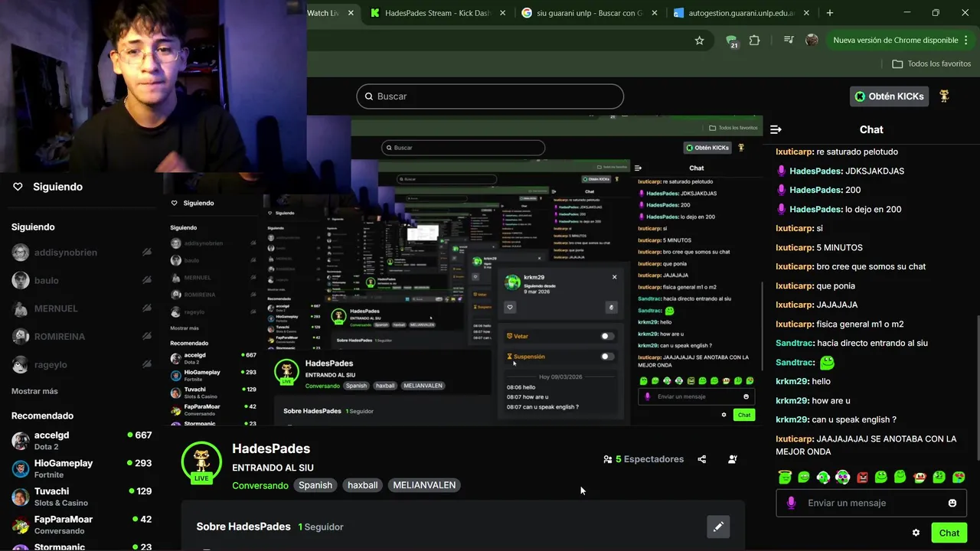Open Chrome media controls icon
The width and height of the screenshot is (980, 551).
pyautogui.click(x=789, y=41)
